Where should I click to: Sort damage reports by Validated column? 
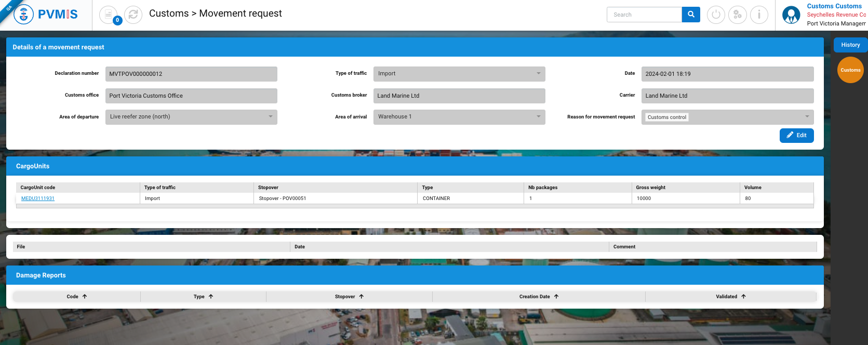pos(730,297)
